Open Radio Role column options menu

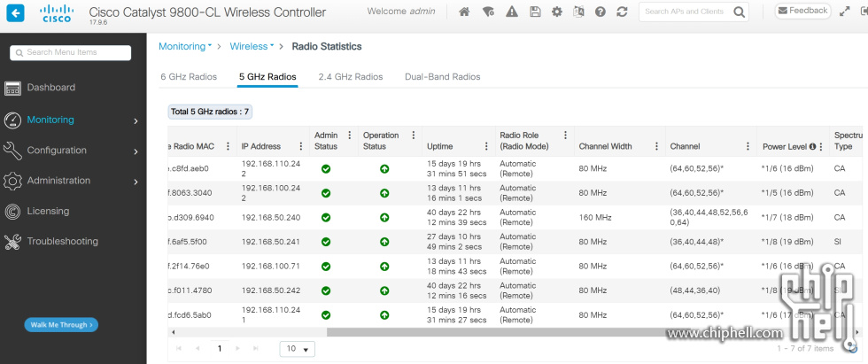(x=565, y=135)
